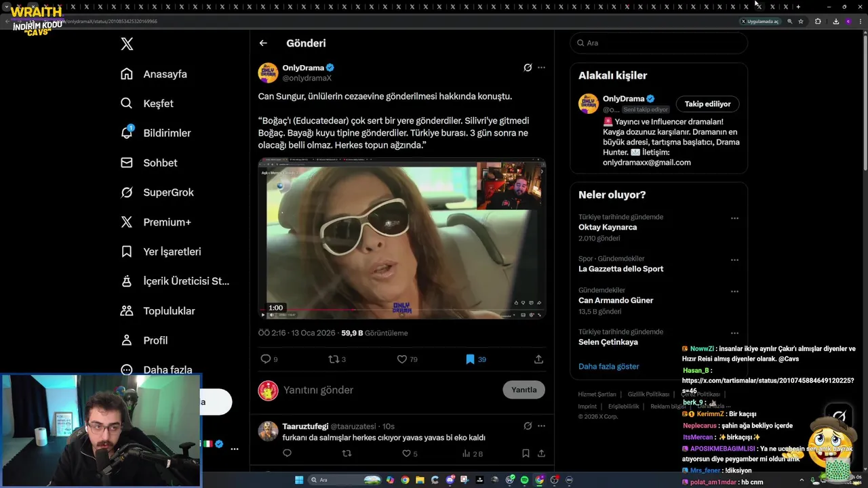Open OnlyDrama profile avatar on post

tap(268, 73)
